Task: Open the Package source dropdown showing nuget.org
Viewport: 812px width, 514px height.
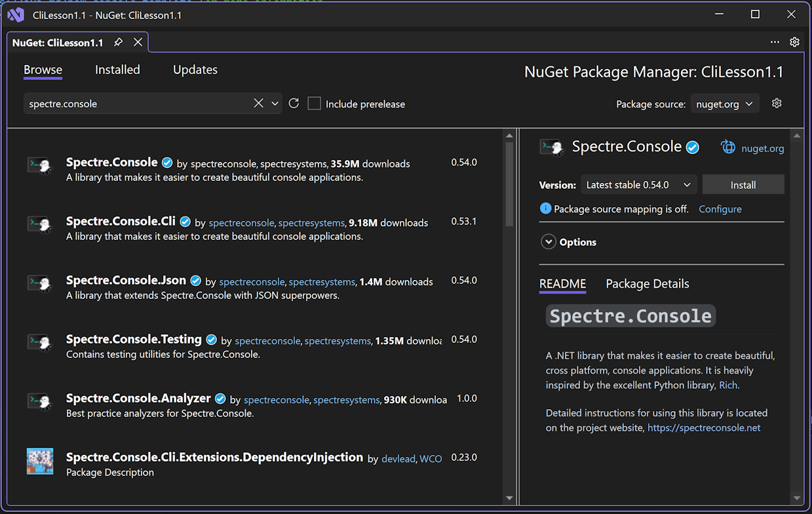Action: point(724,103)
